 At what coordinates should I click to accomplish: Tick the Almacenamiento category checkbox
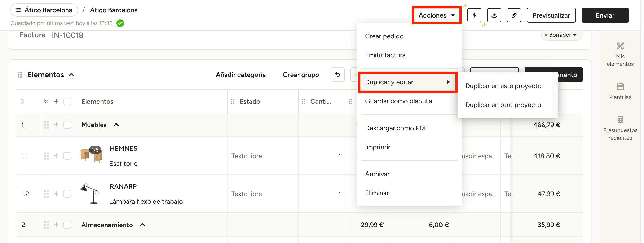[67, 225]
